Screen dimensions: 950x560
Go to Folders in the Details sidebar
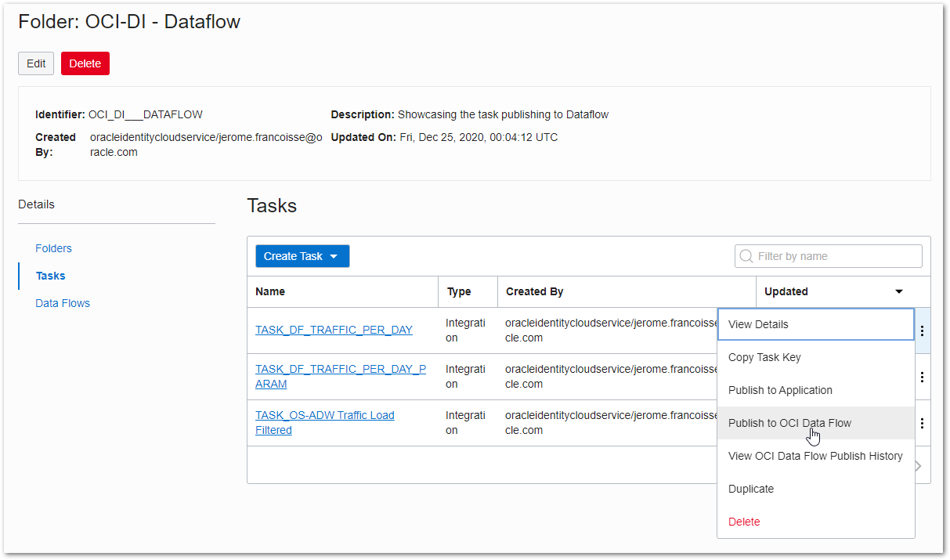click(53, 248)
